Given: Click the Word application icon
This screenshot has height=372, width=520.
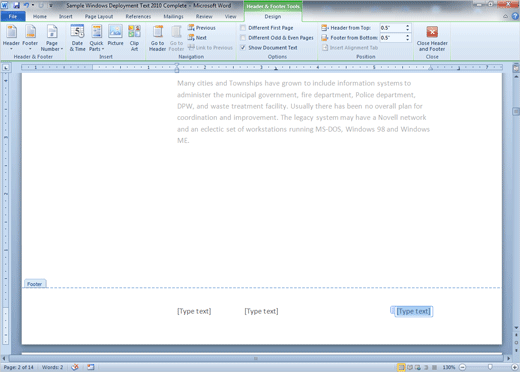Looking at the screenshot, I should click(x=5, y=5).
